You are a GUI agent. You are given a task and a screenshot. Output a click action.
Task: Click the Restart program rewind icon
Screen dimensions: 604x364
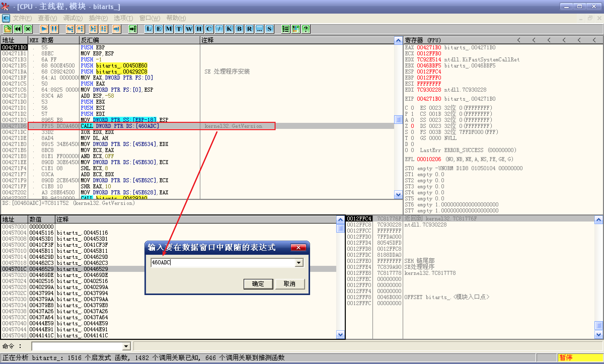18,29
